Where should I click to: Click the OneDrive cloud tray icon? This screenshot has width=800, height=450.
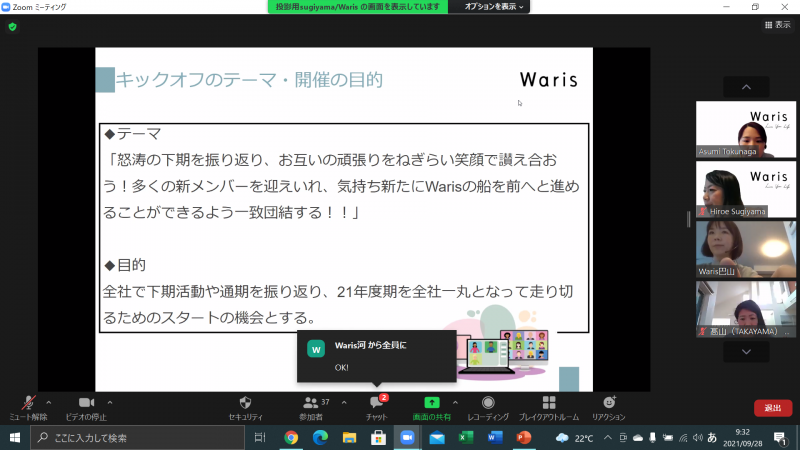pos(638,438)
